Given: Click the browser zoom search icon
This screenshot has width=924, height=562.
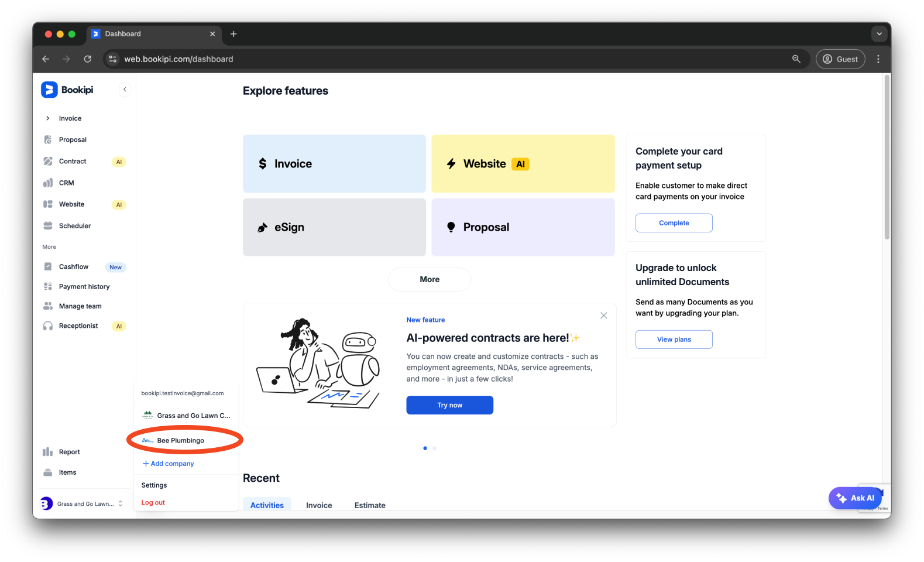Looking at the screenshot, I should 796,59.
